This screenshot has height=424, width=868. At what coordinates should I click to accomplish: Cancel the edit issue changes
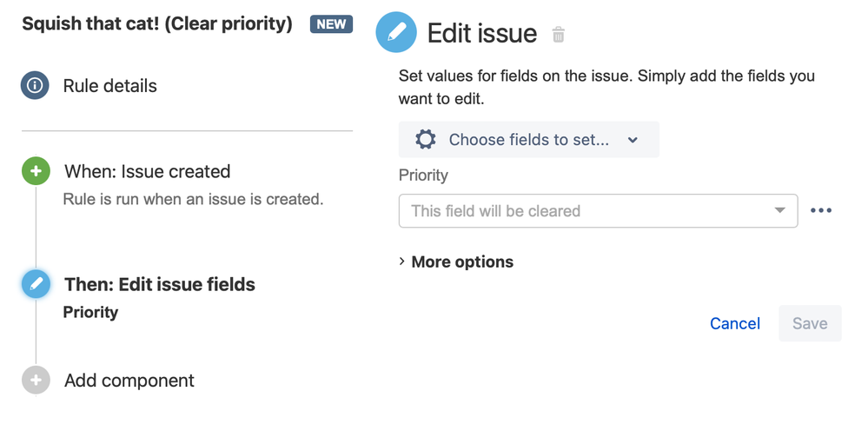click(x=734, y=323)
